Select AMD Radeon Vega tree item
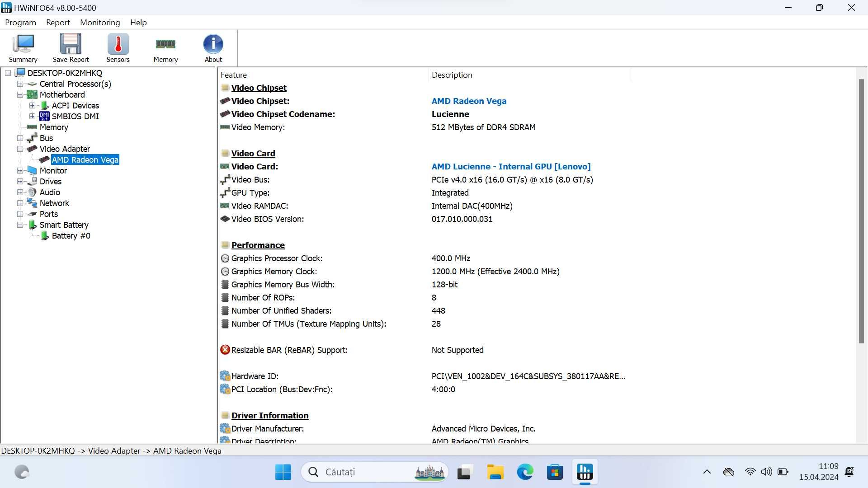Image resolution: width=868 pixels, height=488 pixels. point(85,160)
